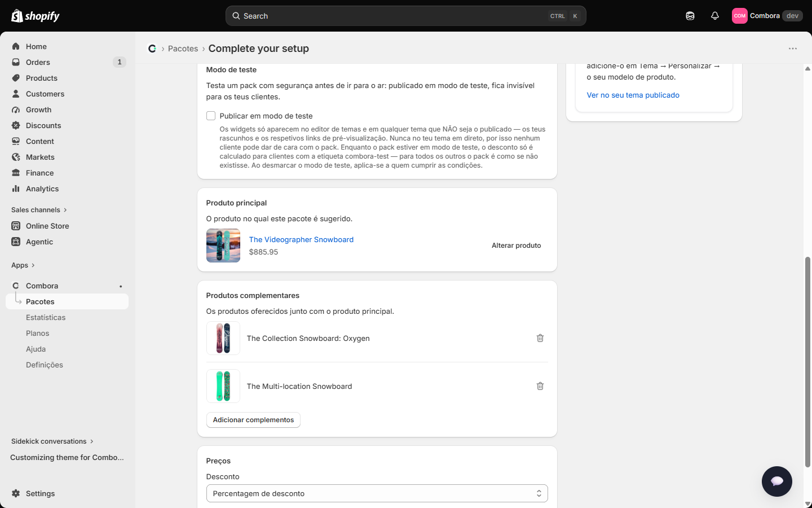
Task: Click the Analytics bar chart icon
Action: pos(16,189)
